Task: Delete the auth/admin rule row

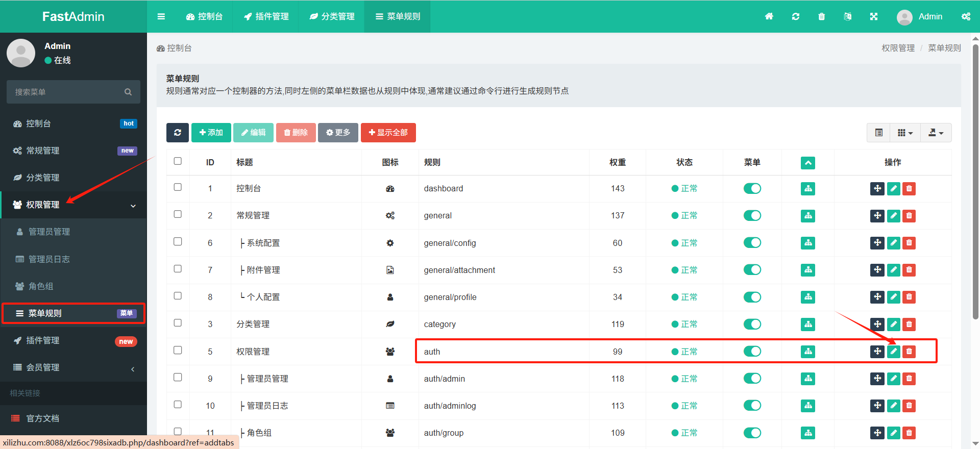Action: pyautogui.click(x=909, y=379)
